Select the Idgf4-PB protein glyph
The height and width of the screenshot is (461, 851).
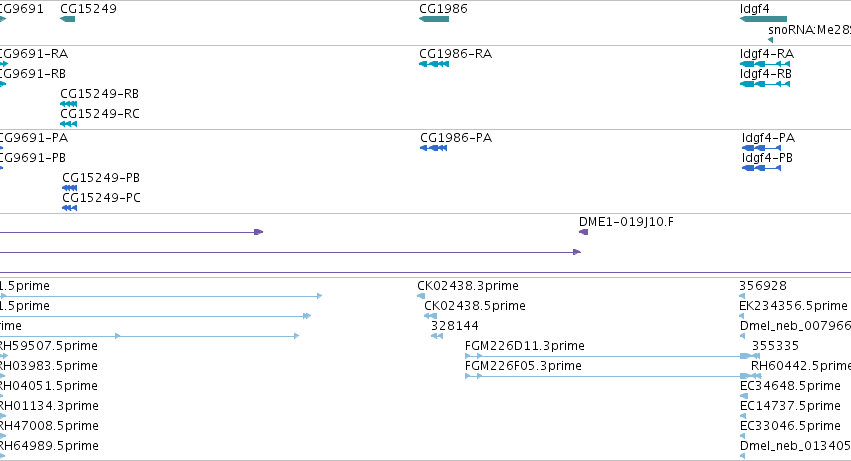point(761,168)
